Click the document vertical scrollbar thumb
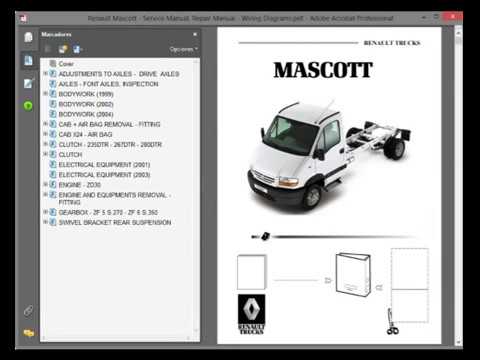 click(458, 41)
